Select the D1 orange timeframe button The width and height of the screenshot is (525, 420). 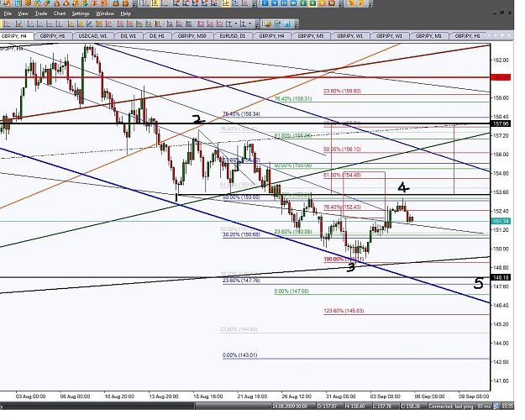tap(322, 3)
